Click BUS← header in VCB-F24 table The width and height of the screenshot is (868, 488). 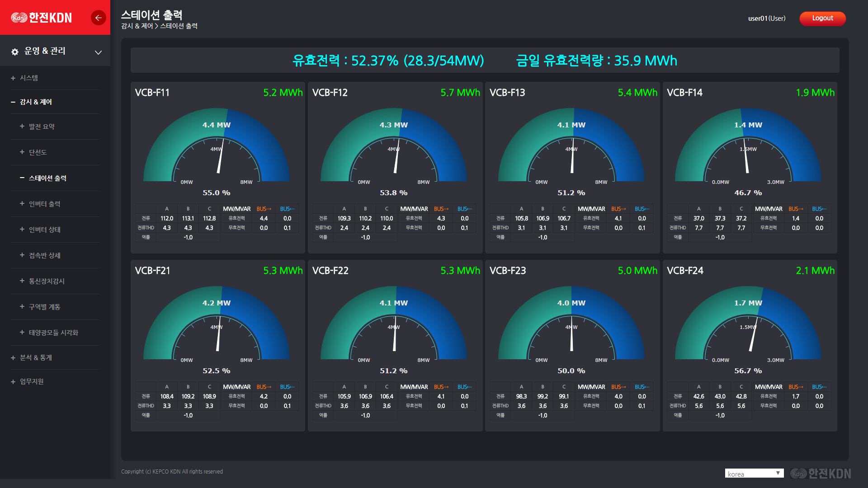pos(819,387)
